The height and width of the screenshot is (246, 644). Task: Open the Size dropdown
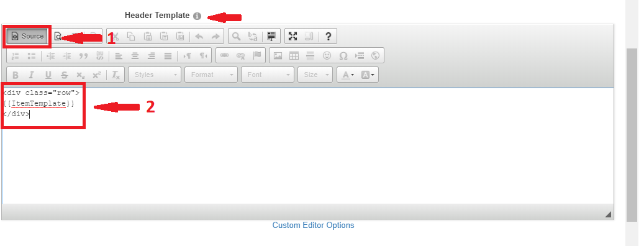pos(315,75)
